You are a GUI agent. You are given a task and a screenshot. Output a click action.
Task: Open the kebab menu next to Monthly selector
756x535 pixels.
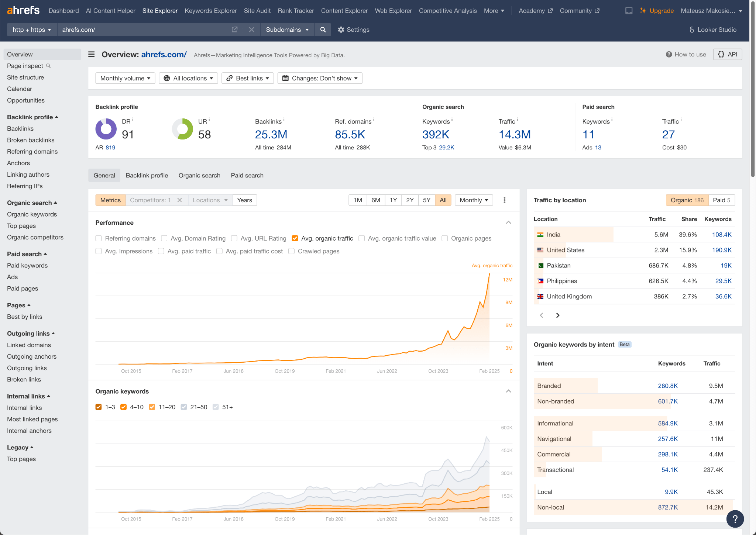coord(504,200)
